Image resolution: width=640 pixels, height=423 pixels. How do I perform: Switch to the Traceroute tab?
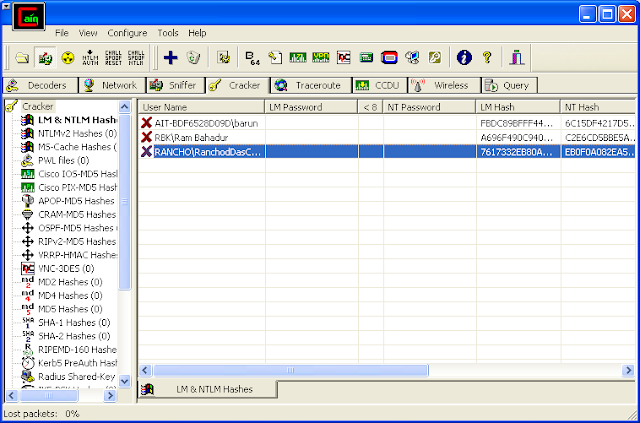tap(311, 86)
